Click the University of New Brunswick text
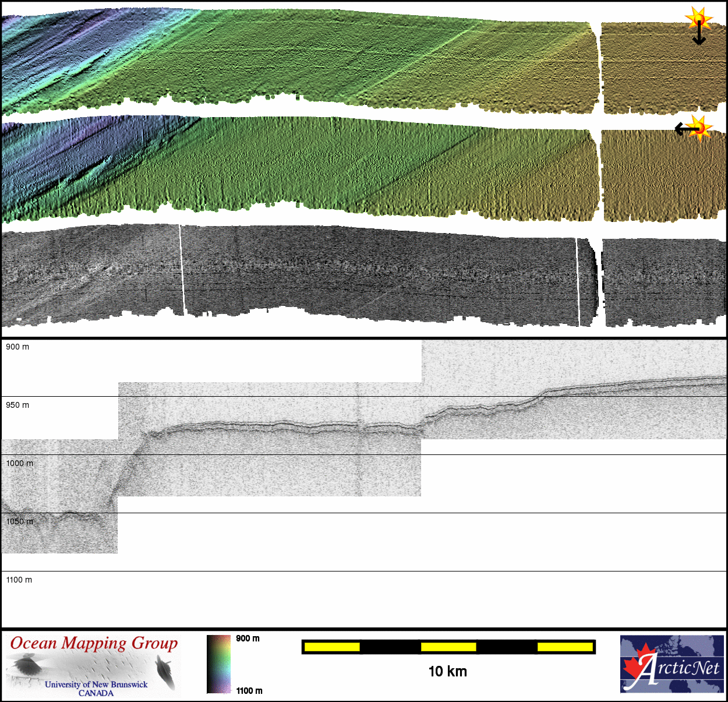This screenshot has height=702, width=728. pos(96,685)
